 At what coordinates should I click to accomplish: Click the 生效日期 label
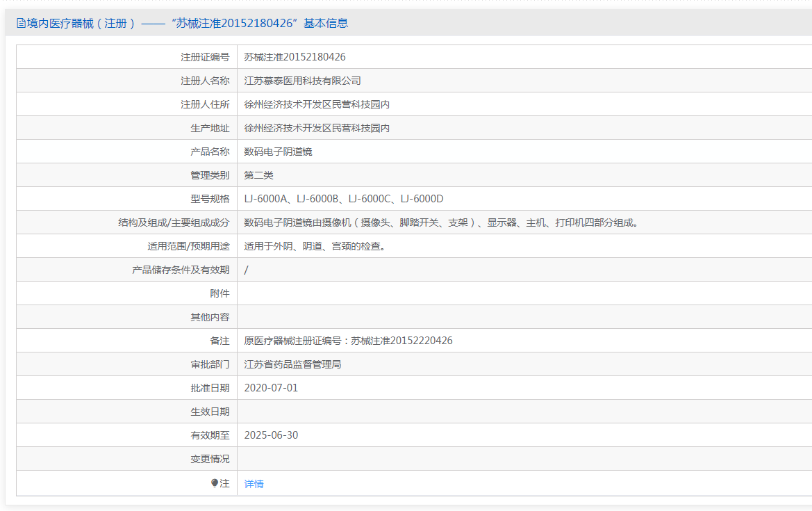pos(210,412)
